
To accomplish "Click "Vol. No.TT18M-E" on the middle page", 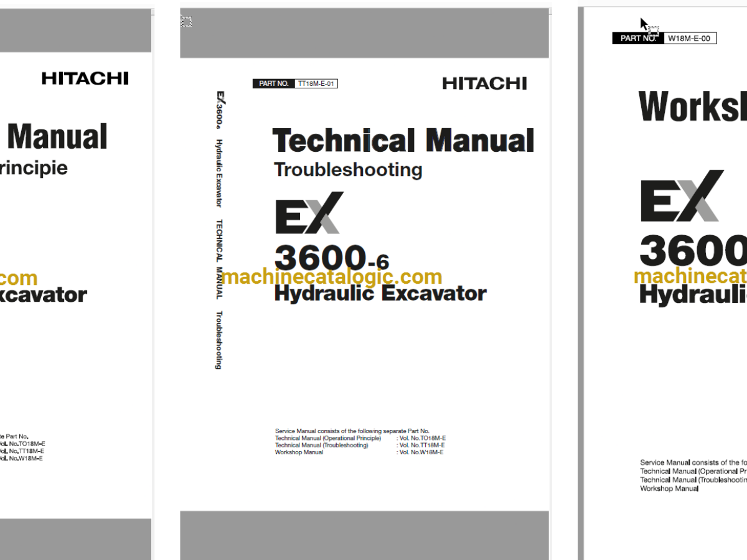I will pyautogui.click(x=421, y=445).
